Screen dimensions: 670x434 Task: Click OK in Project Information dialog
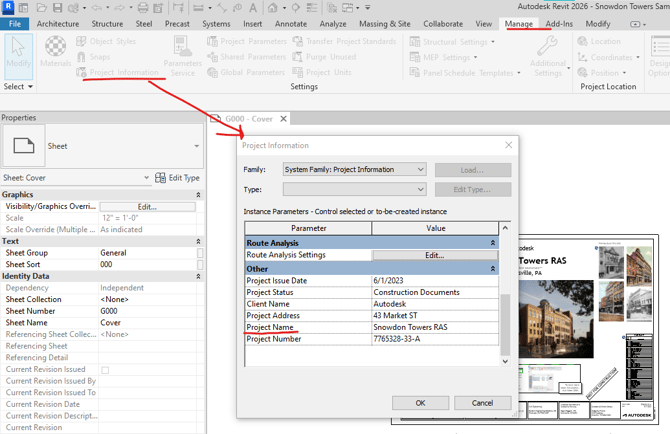[420, 403]
